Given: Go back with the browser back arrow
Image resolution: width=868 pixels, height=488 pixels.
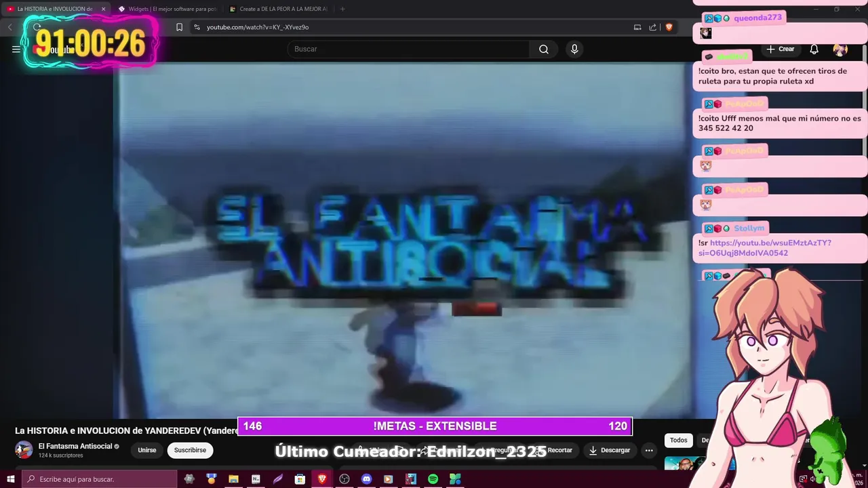Looking at the screenshot, I should click(x=10, y=27).
